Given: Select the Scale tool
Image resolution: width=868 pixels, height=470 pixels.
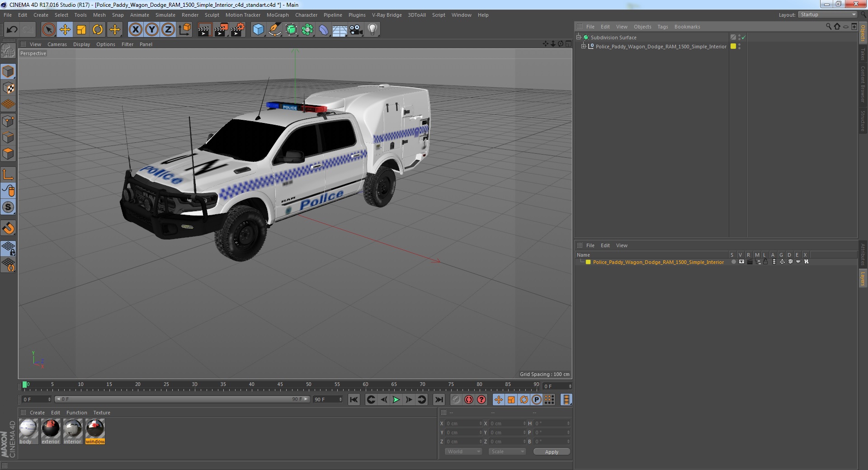Looking at the screenshot, I should click(81, 30).
